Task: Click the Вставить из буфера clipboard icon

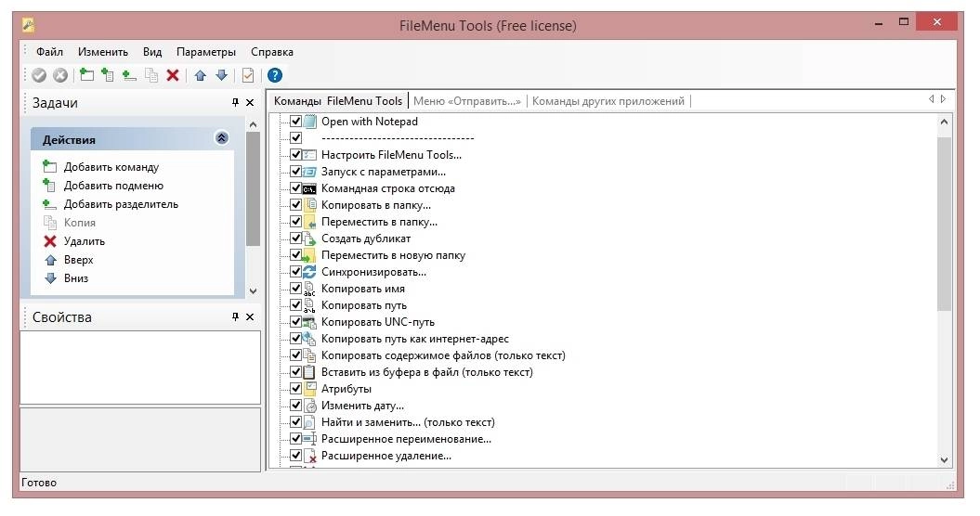Action: click(x=310, y=372)
